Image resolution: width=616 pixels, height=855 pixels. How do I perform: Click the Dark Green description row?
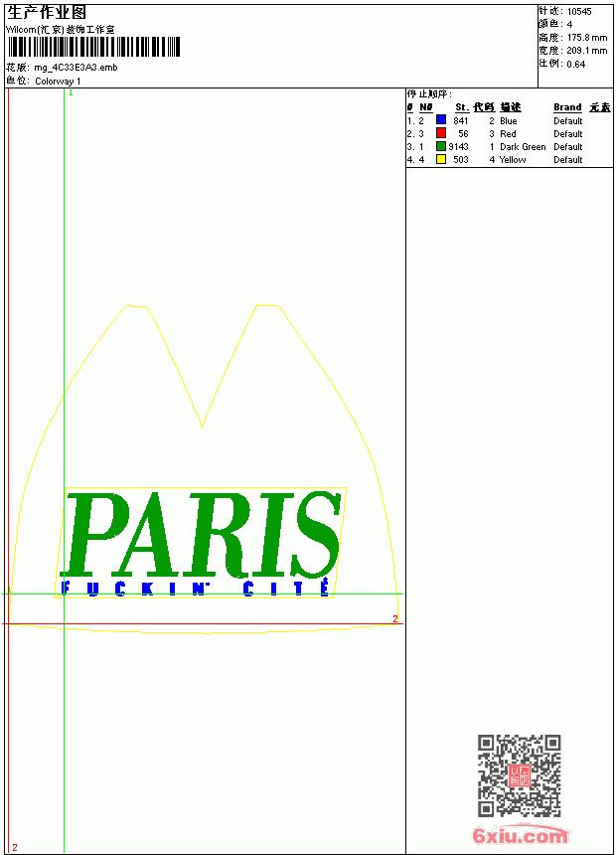point(510,147)
